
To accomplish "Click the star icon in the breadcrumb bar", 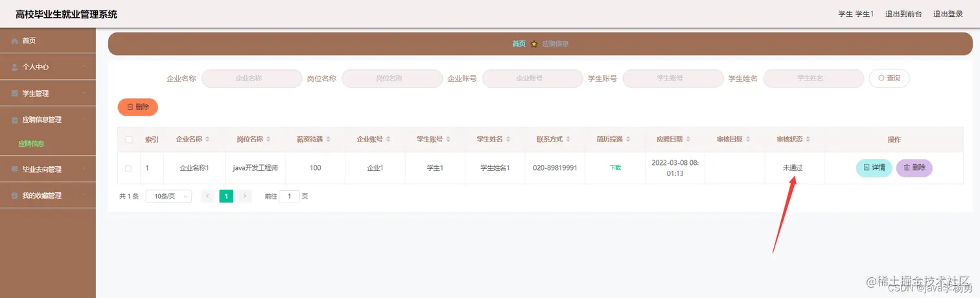I will pos(534,44).
